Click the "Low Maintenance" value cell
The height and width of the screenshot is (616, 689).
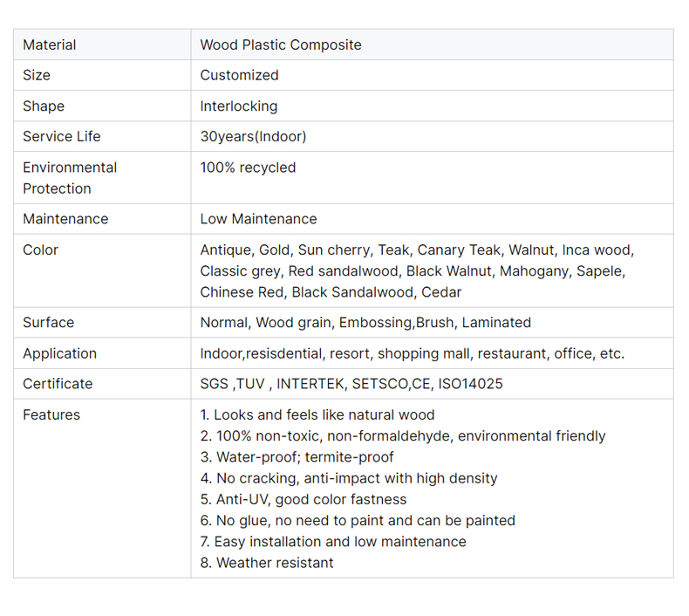258,218
